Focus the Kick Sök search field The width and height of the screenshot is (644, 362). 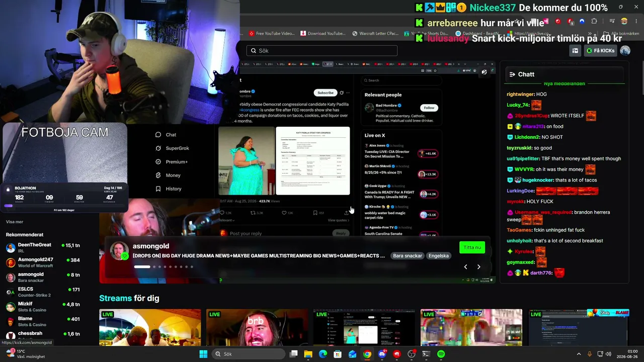322,50
